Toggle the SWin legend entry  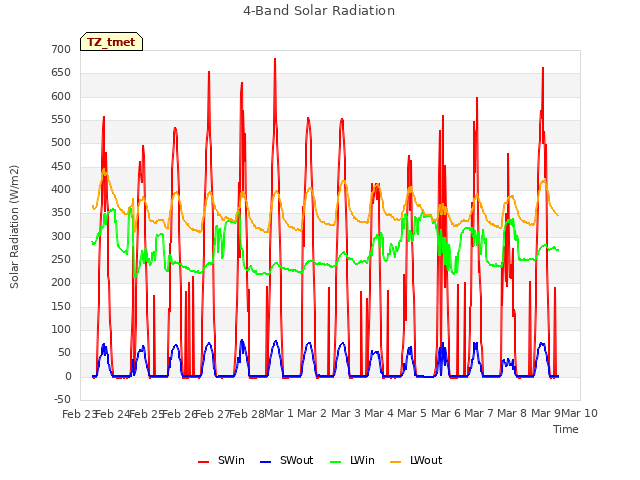coord(221,460)
